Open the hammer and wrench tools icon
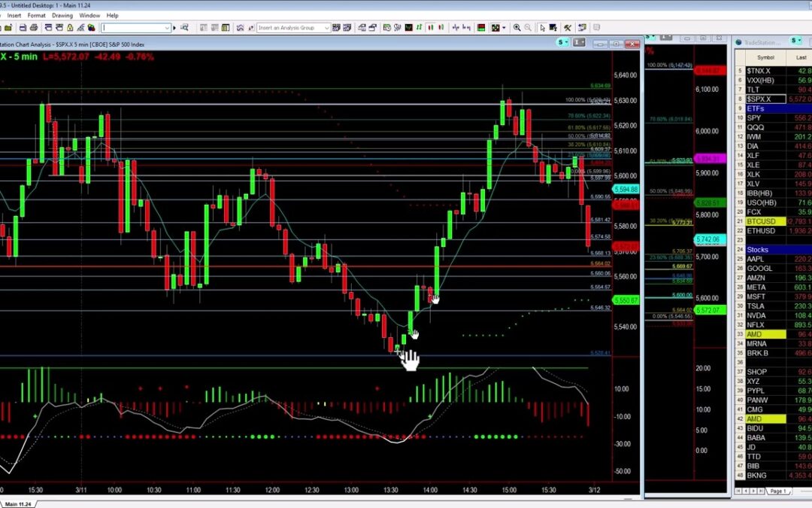Screen dimensions: 812x508 coord(567,28)
